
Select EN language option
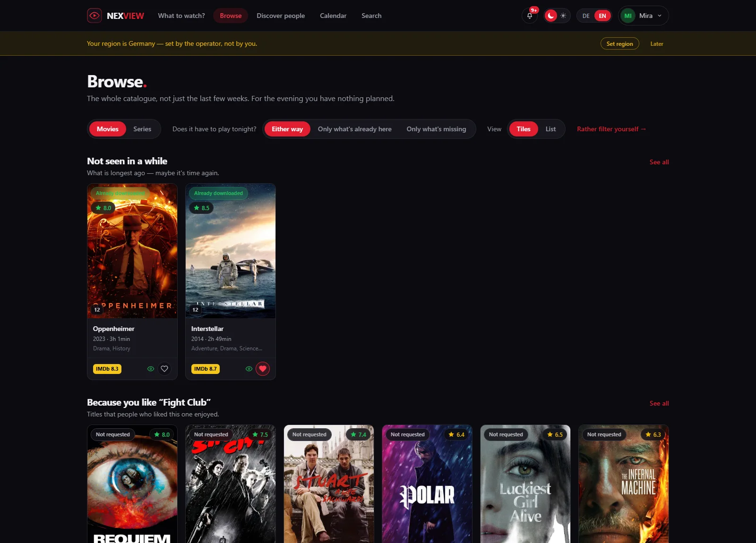(x=602, y=16)
